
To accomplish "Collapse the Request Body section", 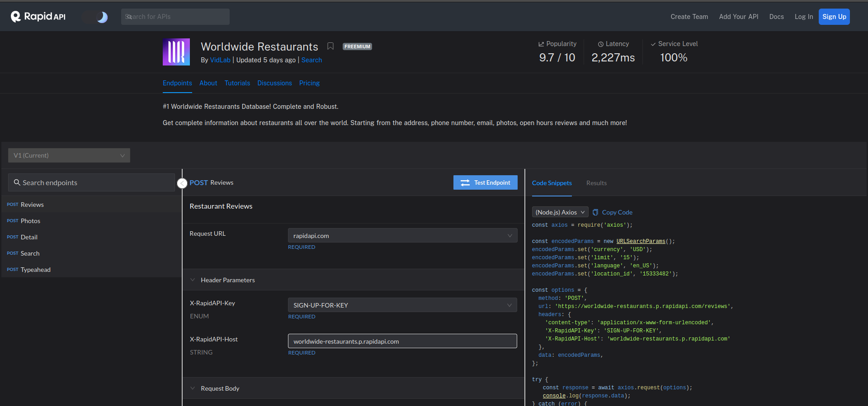I will click(x=193, y=388).
